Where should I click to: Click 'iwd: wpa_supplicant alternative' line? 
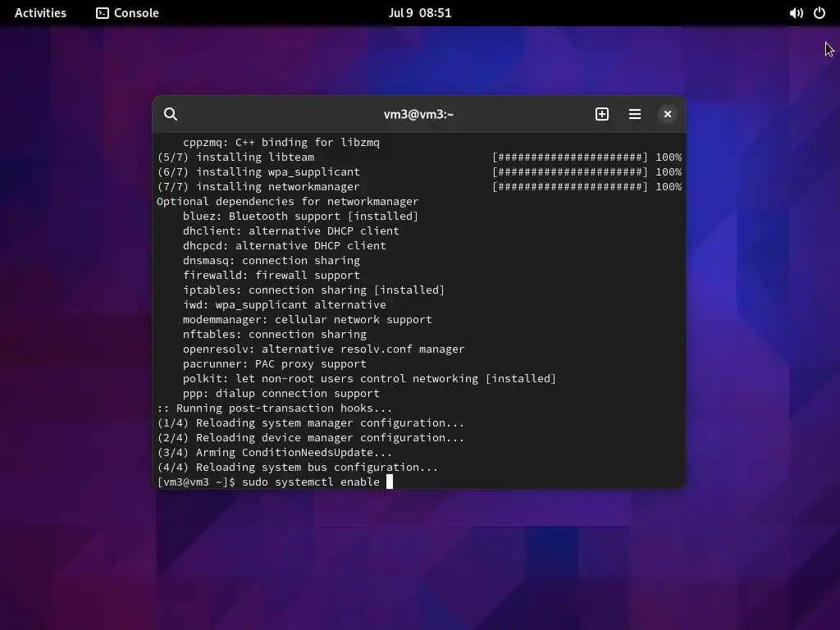(285, 305)
